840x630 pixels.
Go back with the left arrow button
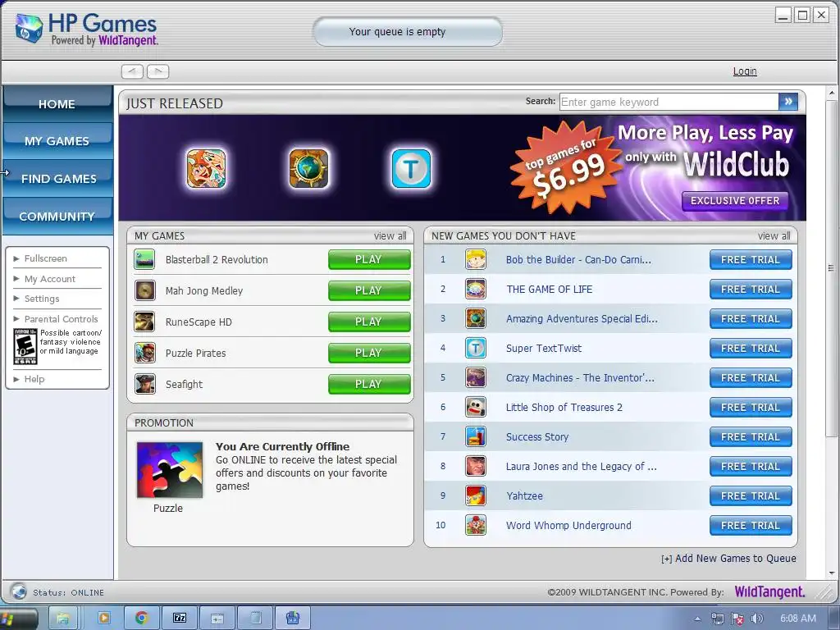[132, 71]
